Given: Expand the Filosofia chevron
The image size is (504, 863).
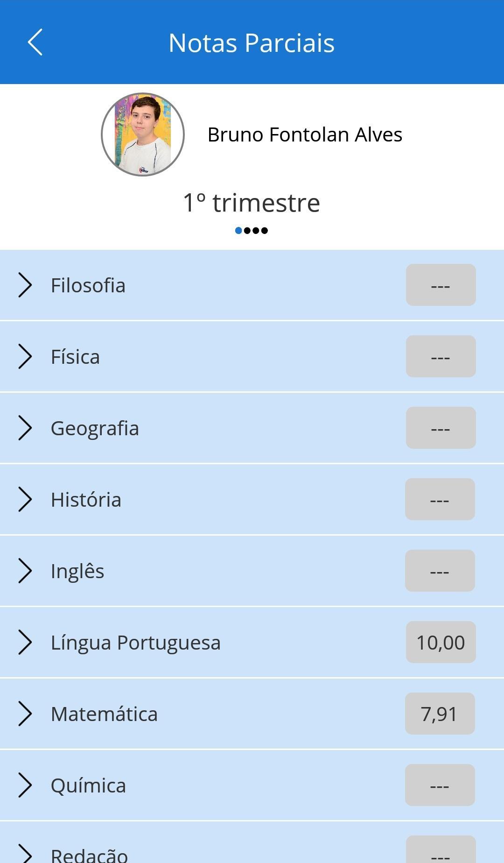Looking at the screenshot, I should pos(25,285).
